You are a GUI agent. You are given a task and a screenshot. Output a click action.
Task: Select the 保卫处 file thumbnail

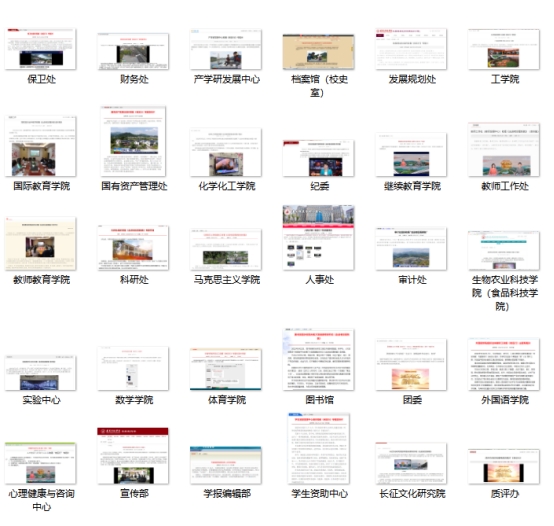[41, 49]
